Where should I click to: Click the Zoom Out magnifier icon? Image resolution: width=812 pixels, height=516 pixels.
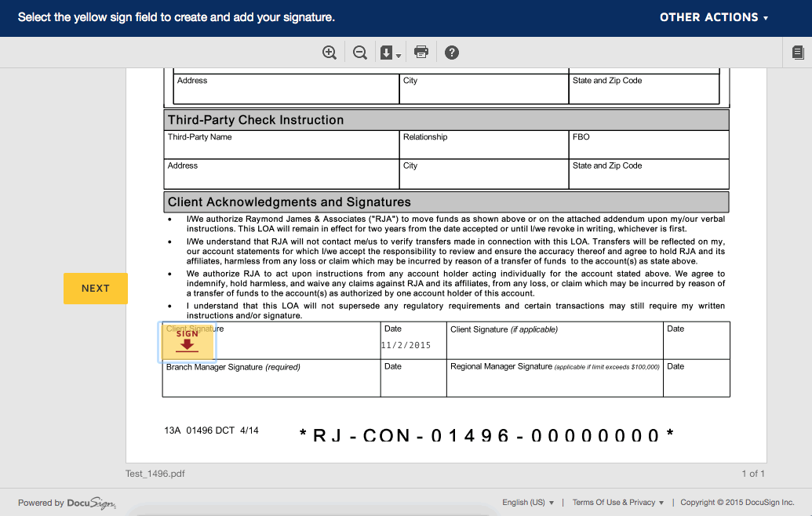click(x=359, y=52)
